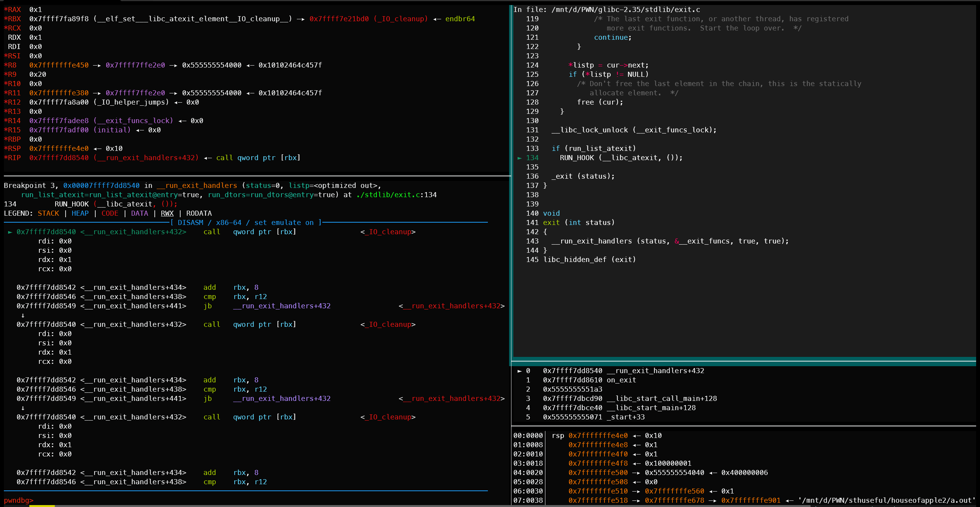Click the DATA label in the LEGEND bar

[x=139, y=213]
